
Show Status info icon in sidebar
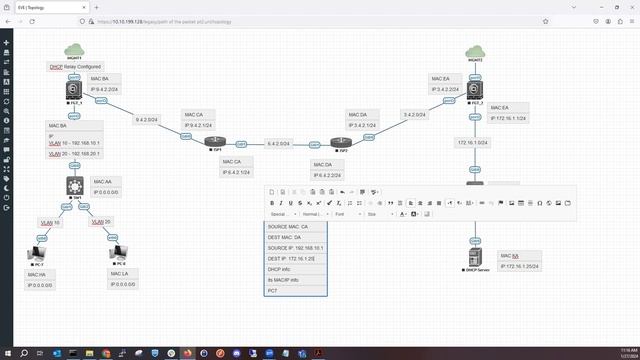click(6, 121)
